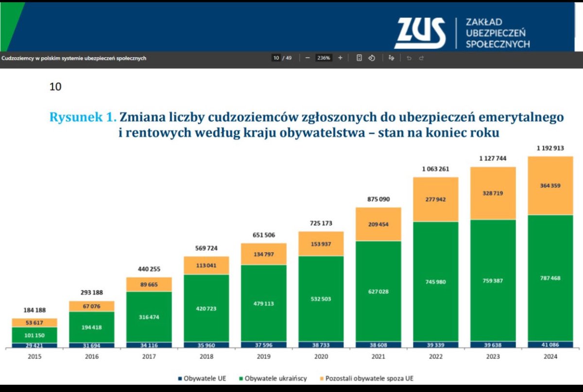Click the Zakład Ubezpieczeń Społecznych header text

pos(497,33)
